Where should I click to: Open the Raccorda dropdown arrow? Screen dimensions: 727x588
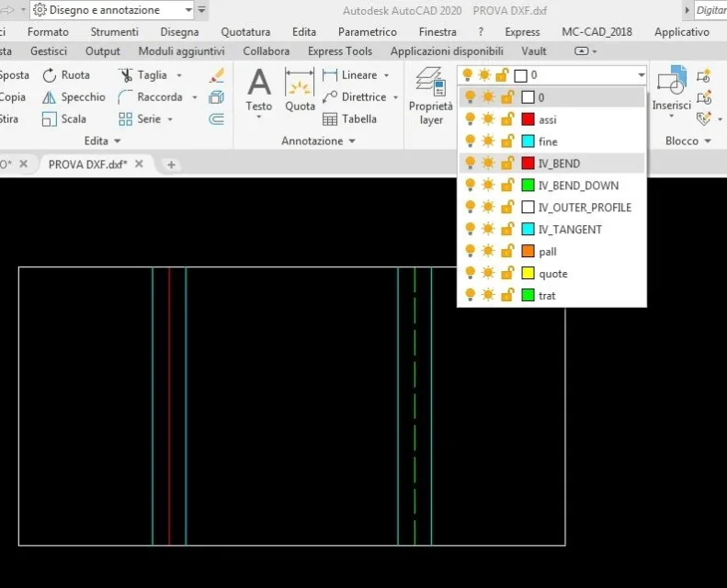pyautogui.click(x=195, y=97)
